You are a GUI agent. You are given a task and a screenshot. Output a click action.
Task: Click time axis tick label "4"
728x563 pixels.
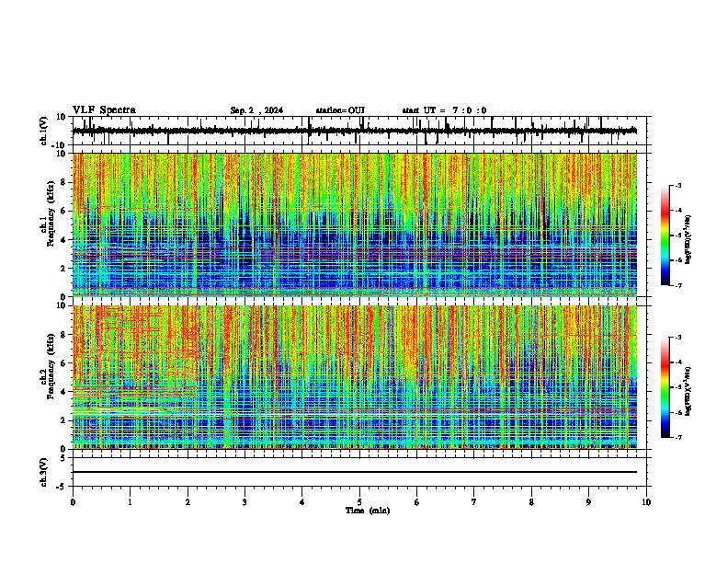coord(302,502)
